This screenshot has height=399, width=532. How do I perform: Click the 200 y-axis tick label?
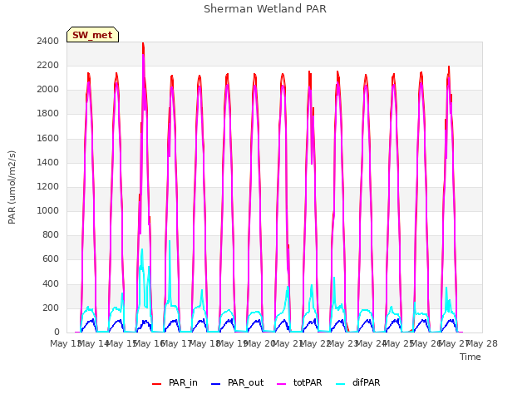pos(51,308)
